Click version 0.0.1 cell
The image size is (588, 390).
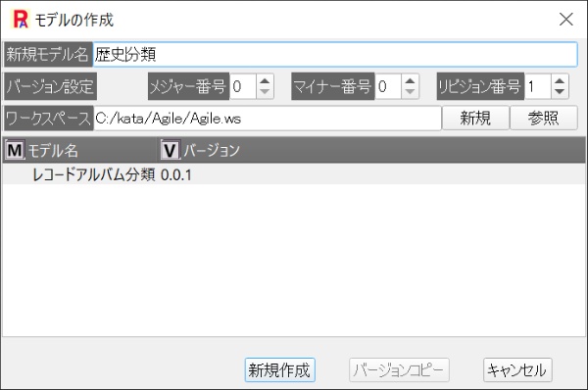point(175,175)
